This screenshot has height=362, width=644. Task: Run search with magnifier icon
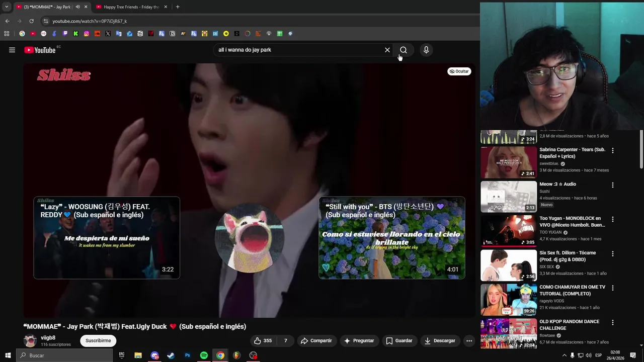coord(404,50)
